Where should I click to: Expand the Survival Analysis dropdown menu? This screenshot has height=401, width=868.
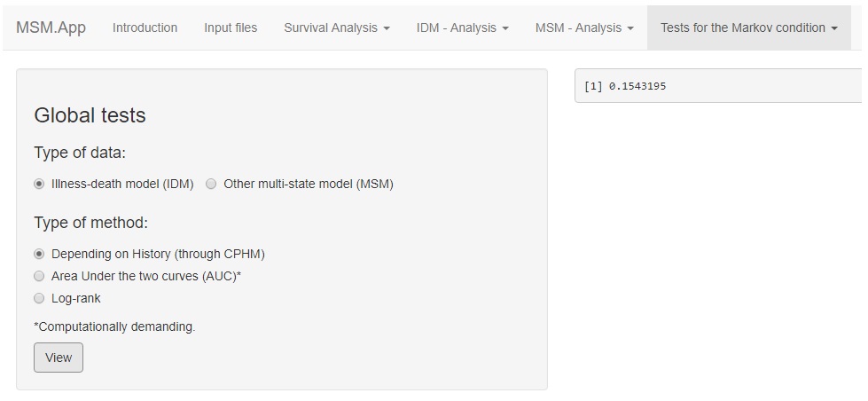[x=336, y=28]
